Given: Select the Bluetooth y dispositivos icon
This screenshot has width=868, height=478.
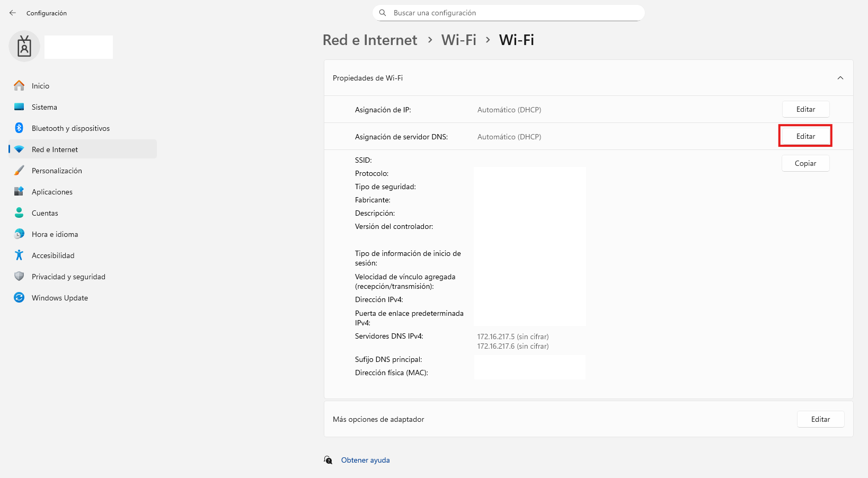Looking at the screenshot, I should [19, 128].
